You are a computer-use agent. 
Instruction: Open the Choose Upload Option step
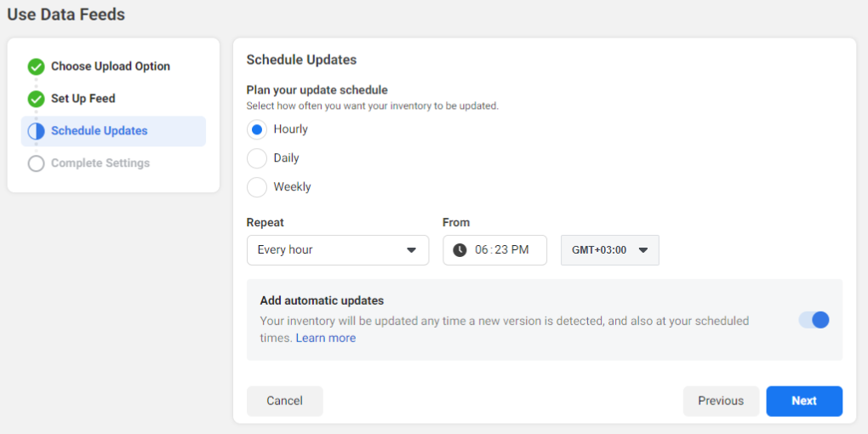[x=111, y=66]
